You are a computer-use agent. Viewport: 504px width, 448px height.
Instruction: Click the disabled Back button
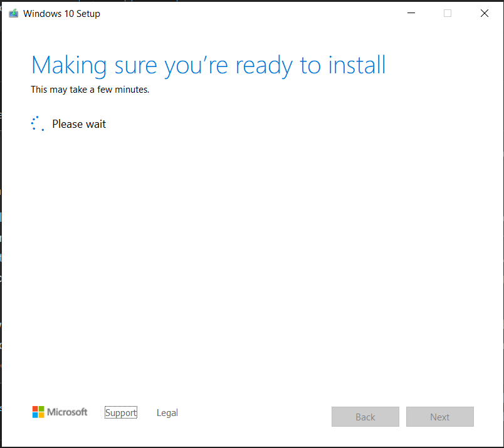pos(365,417)
